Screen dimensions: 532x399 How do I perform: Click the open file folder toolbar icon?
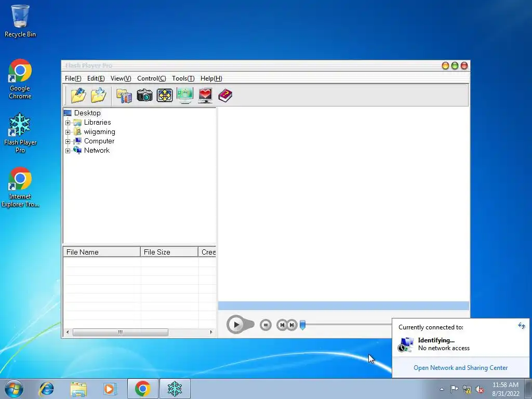click(x=78, y=96)
